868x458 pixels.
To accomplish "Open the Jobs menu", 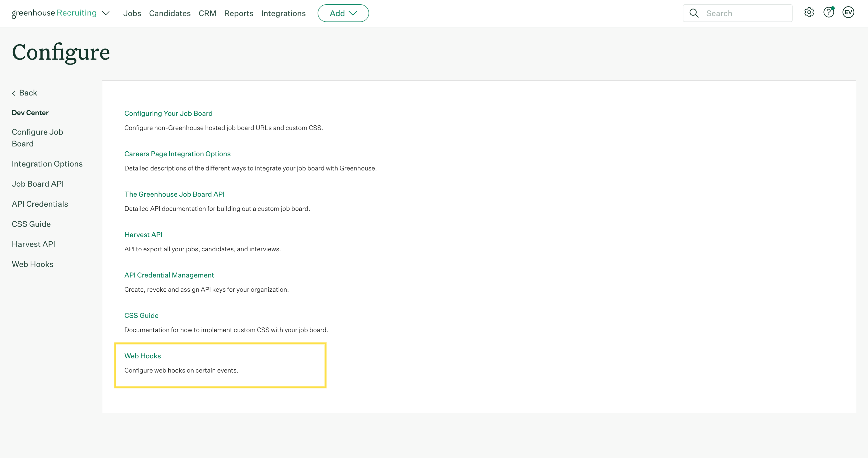I will click(132, 13).
